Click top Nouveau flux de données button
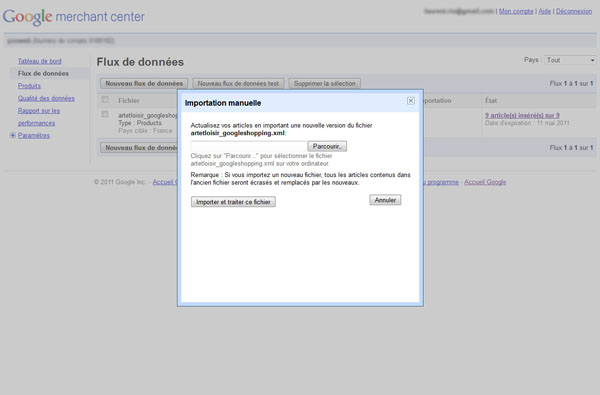Viewport: 600px width, 395px height. tap(144, 83)
